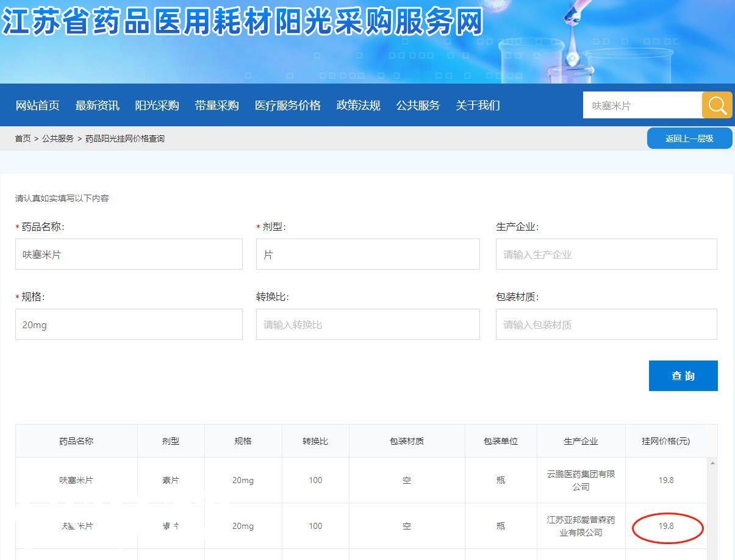Viewport: 735px width, 560px height.
Task: Focus the 药品名称 input field
Action: pos(129,254)
